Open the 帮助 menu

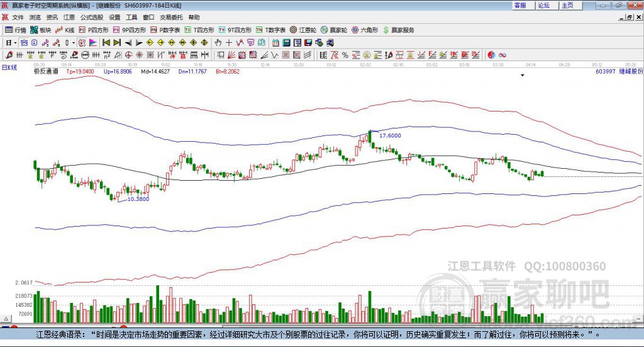(x=194, y=17)
